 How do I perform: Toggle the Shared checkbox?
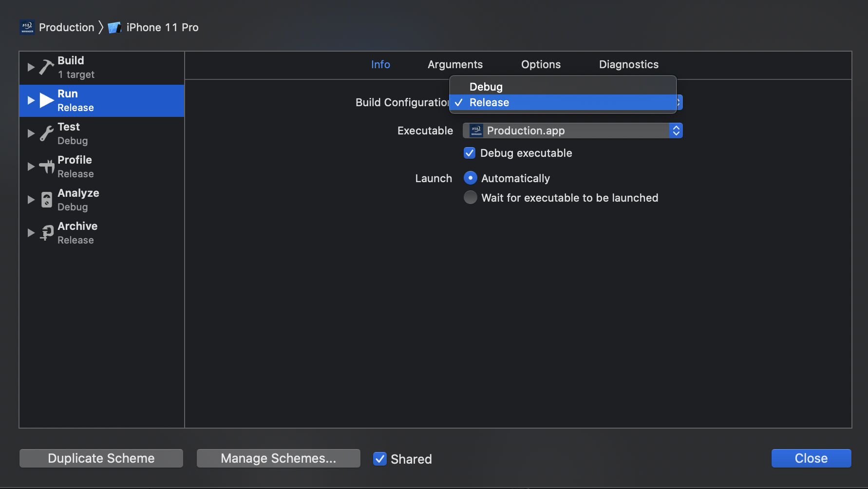(x=380, y=459)
